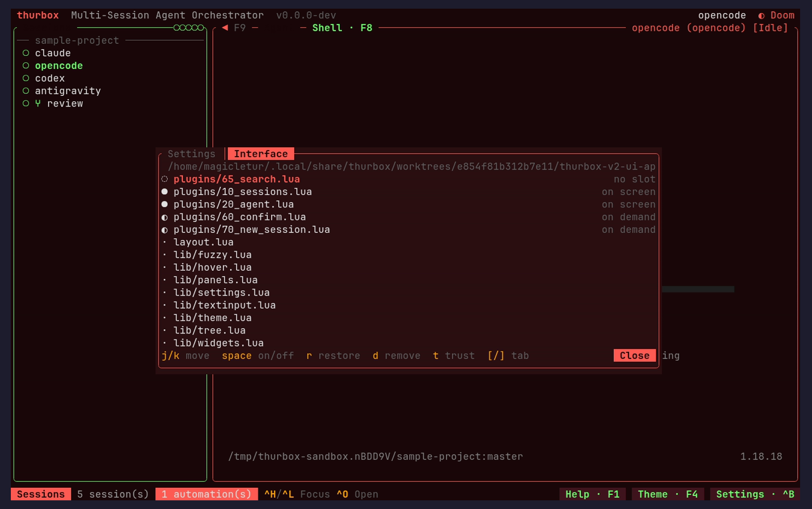Open Help F1 in status bar

click(x=592, y=494)
